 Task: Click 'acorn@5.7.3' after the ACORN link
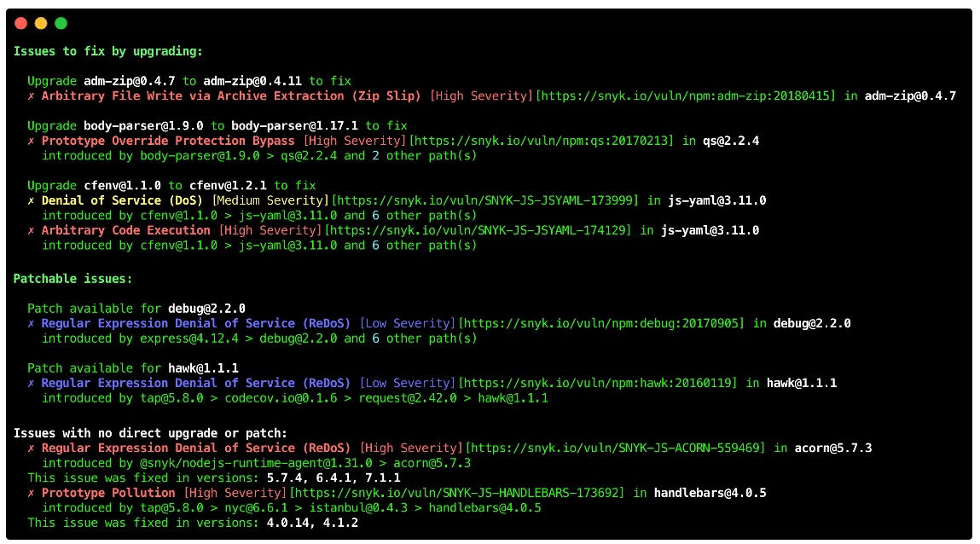[x=833, y=449]
